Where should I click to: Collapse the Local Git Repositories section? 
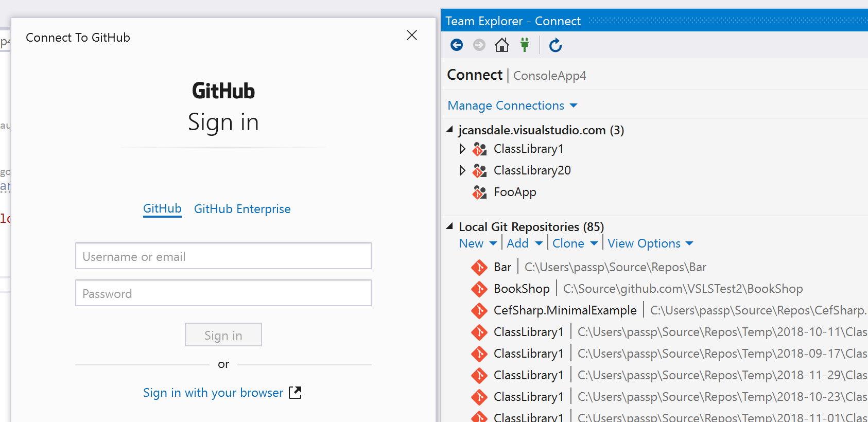point(450,226)
